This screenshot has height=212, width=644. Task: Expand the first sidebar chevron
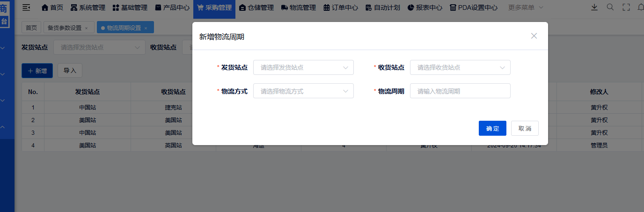point(2,48)
